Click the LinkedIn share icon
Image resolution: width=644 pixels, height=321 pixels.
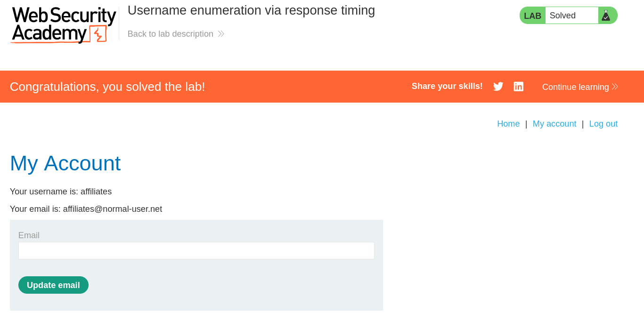[518, 87]
